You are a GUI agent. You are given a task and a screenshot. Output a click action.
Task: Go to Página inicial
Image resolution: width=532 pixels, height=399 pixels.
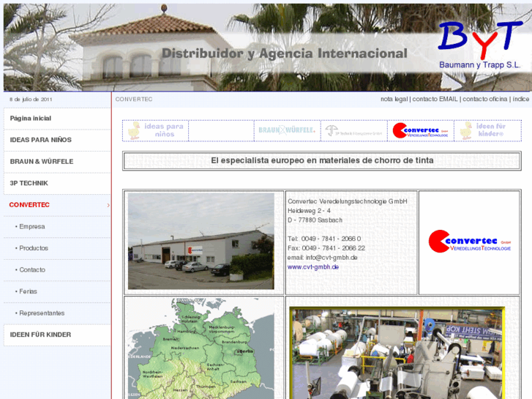[31, 118]
